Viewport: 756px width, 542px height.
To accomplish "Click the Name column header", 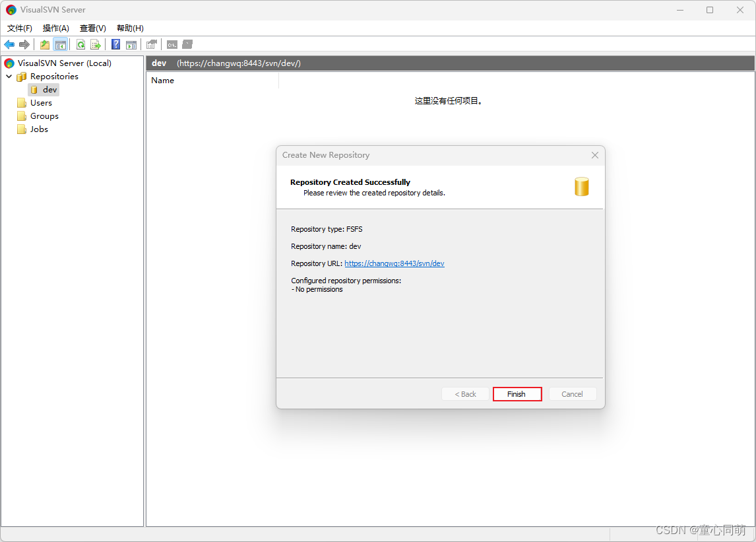I will [x=212, y=81].
